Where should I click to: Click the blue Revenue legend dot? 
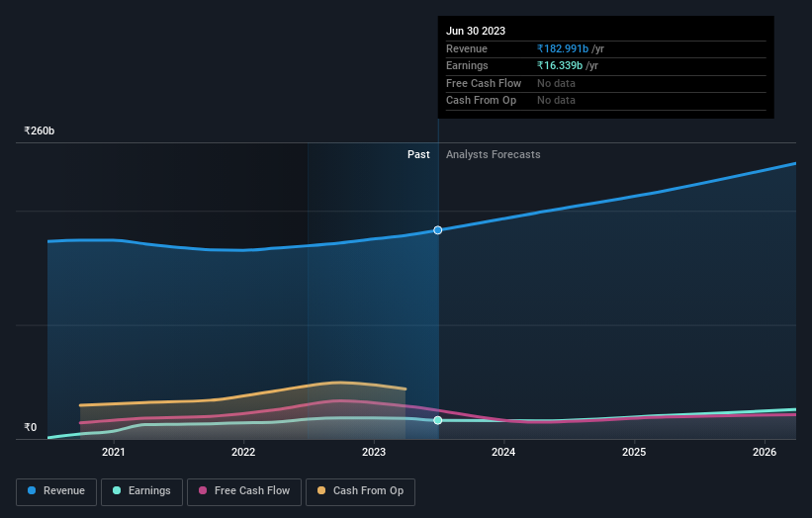[x=32, y=490]
